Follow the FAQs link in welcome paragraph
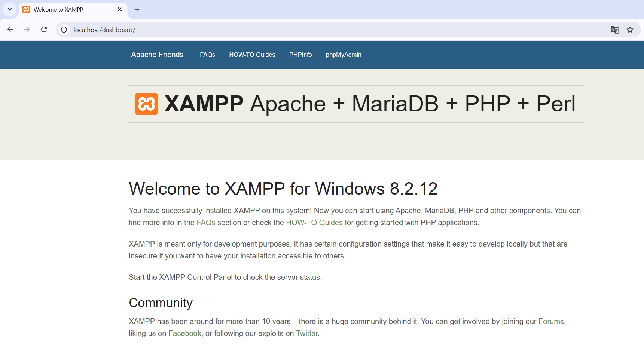This screenshot has height=349, width=644. [x=206, y=223]
